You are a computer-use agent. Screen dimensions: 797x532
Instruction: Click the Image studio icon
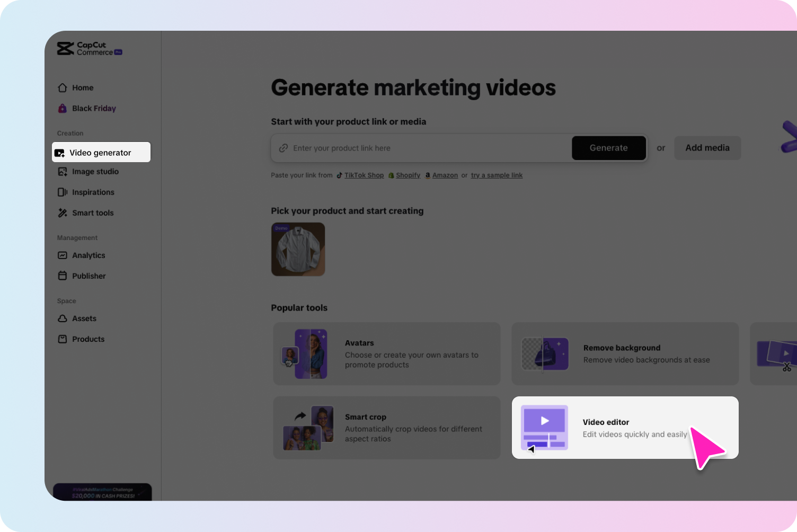pyautogui.click(x=63, y=171)
